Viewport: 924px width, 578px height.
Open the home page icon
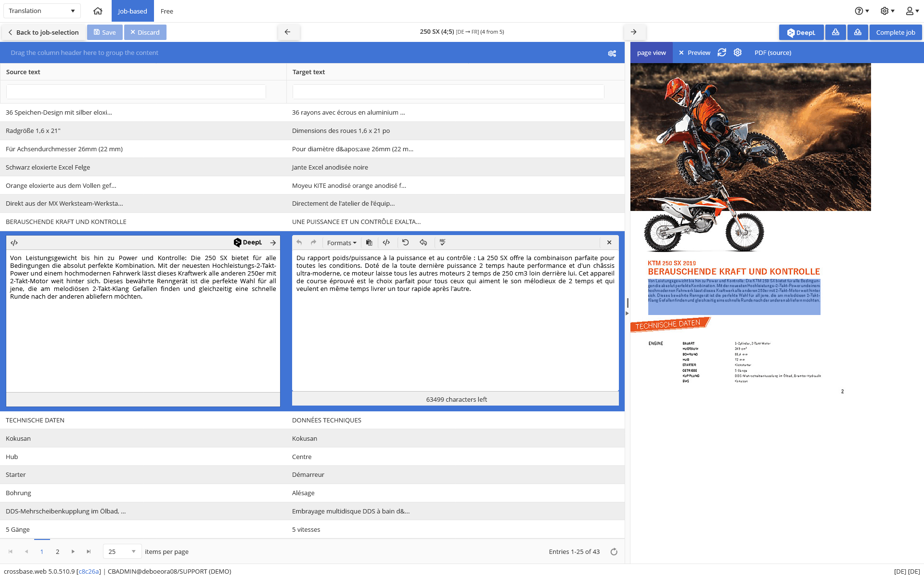click(98, 11)
